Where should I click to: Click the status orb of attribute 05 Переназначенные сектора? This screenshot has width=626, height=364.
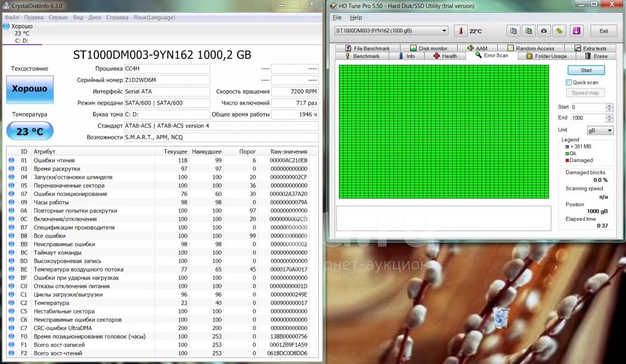[x=12, y=186]
